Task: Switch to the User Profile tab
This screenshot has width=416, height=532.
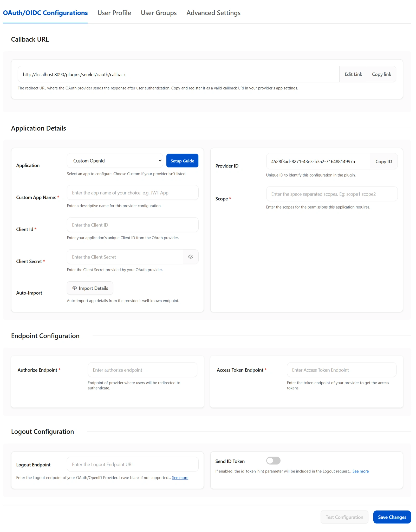Action: tap(114, 13)
